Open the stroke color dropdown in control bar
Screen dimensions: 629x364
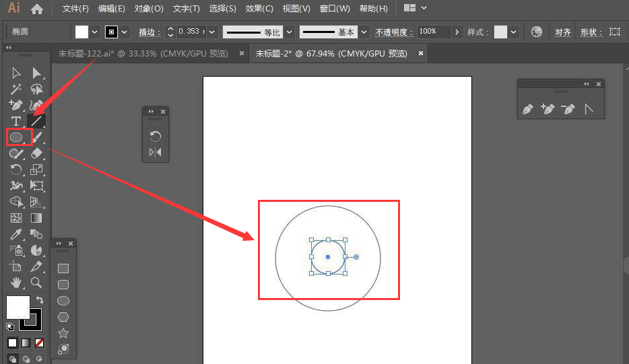125,32
